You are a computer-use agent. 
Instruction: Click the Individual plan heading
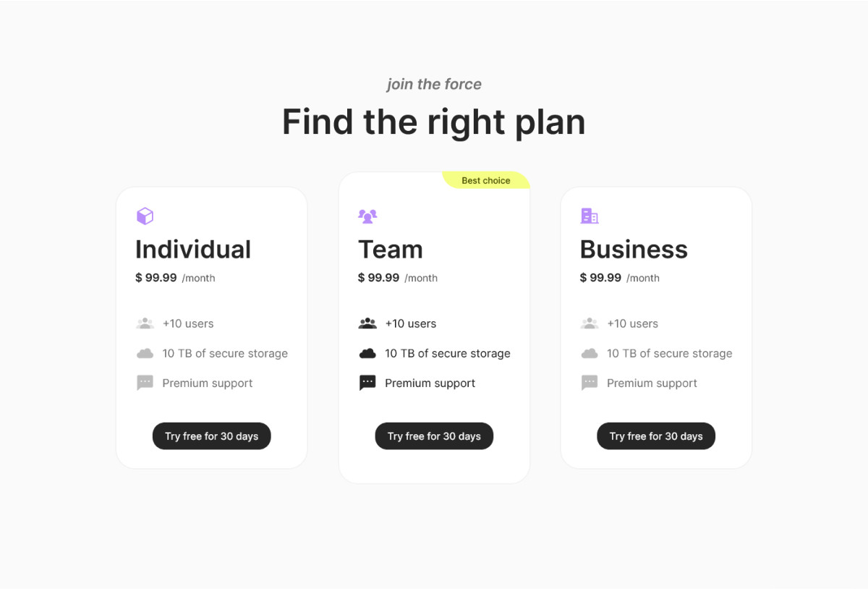point(193,249)
